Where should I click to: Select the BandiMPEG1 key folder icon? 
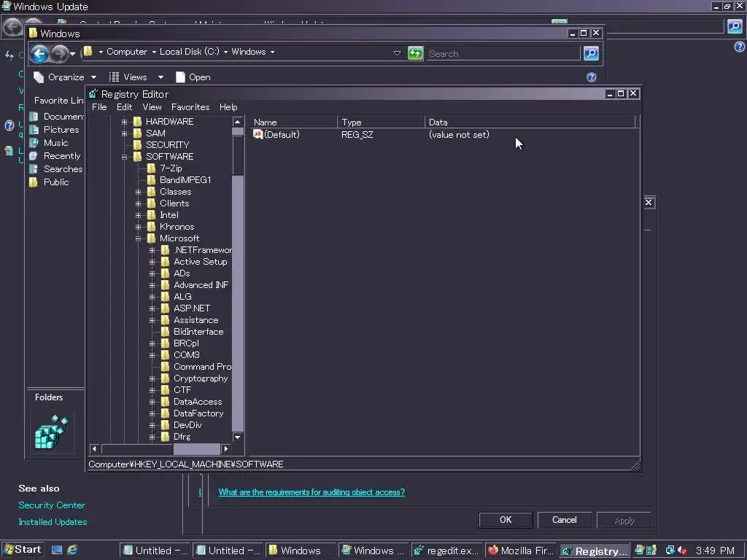pyautogui.click(x=152, y=180)
